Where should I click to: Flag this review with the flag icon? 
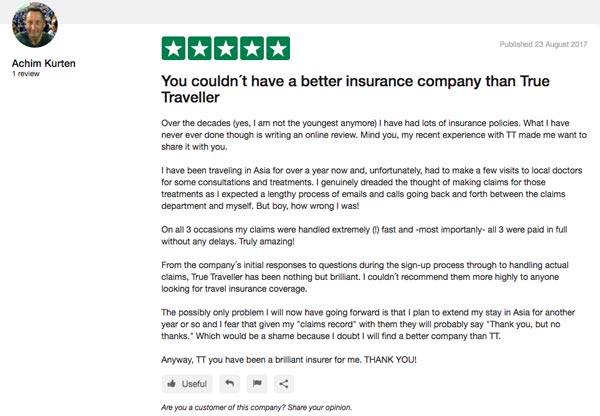point(257,382)
